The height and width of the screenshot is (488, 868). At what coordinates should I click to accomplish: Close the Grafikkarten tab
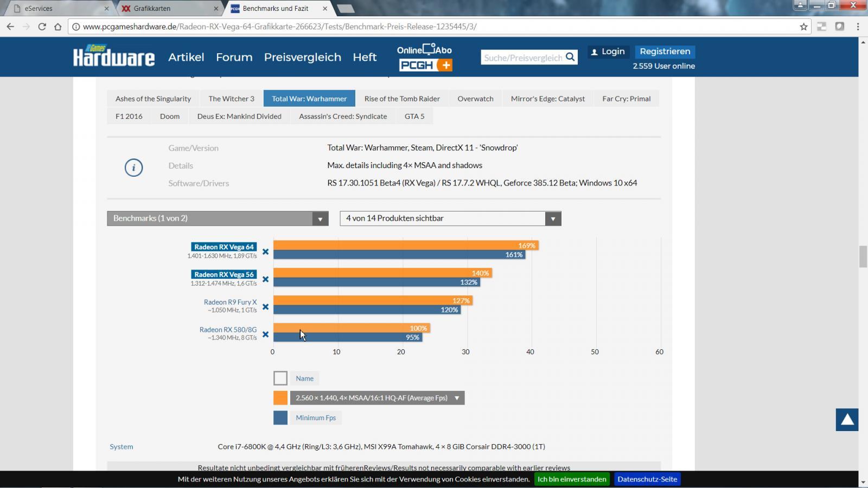tap(216, 9)
